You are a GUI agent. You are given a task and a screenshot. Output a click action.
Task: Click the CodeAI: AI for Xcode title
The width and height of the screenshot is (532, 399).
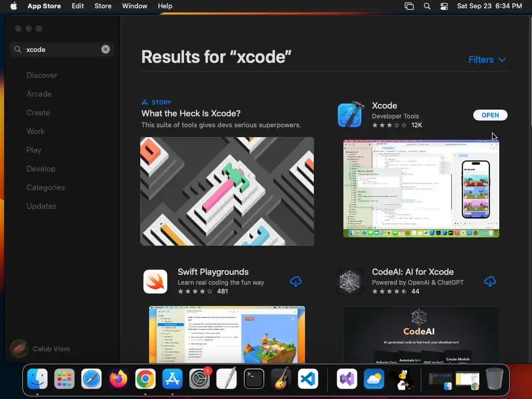coord(413,272)
